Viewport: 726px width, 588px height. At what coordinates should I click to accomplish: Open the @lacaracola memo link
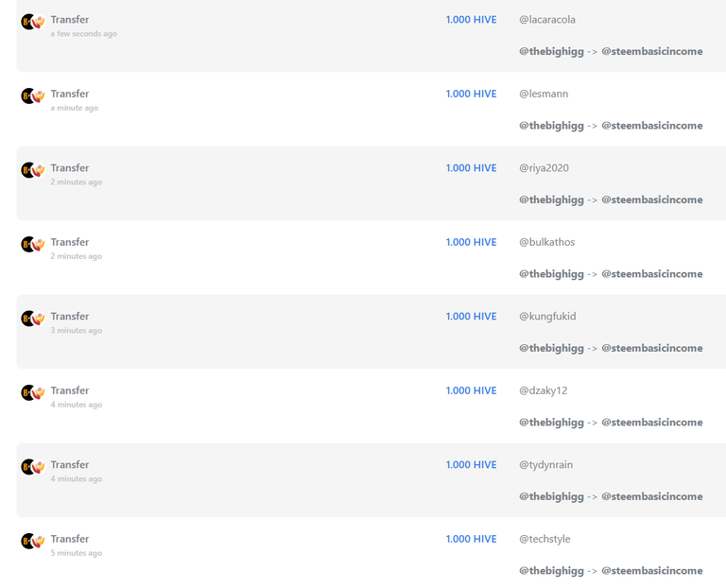point(547,20)
